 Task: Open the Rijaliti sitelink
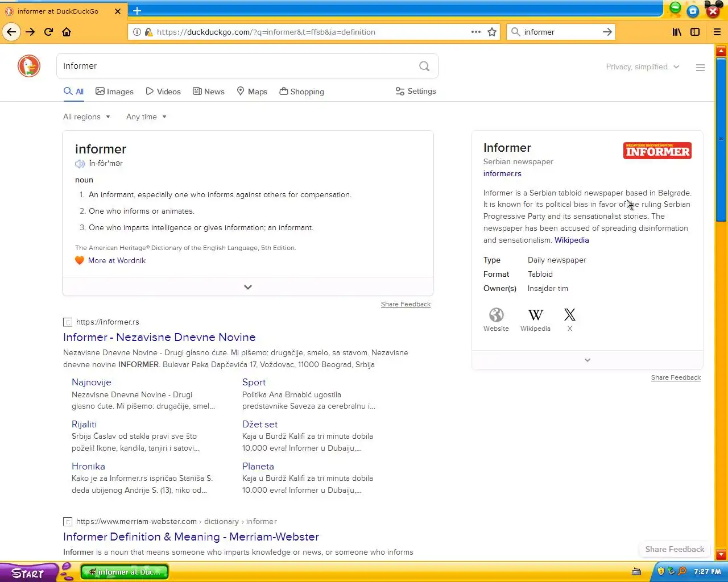[84, 425]
